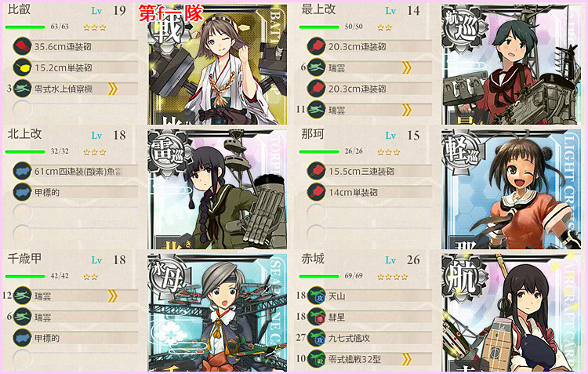Click the blue torpedo icon for 61cm四連装(酸素)魚雷
This screenshot has width=588, height=374.
tap(22, 171)
